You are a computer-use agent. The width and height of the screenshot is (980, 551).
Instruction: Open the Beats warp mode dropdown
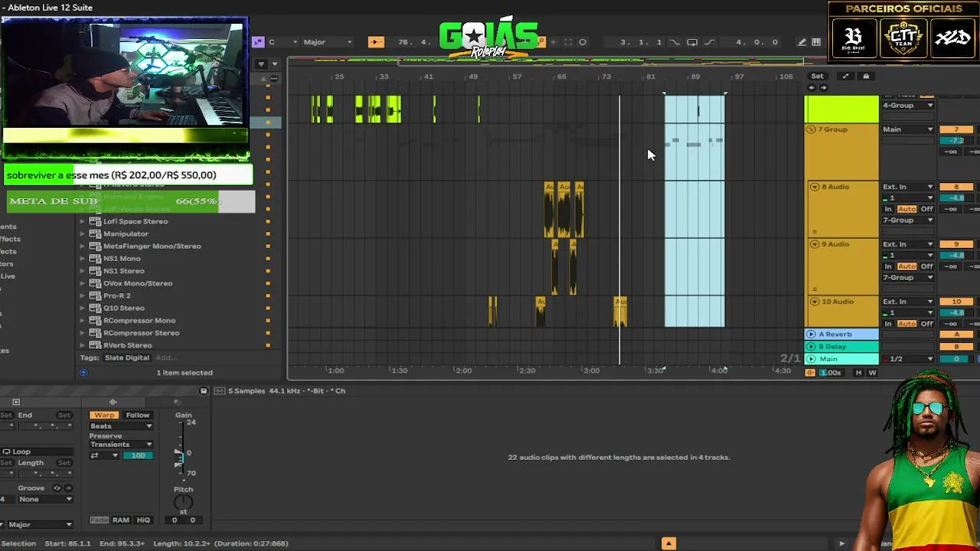coord(121,426)
